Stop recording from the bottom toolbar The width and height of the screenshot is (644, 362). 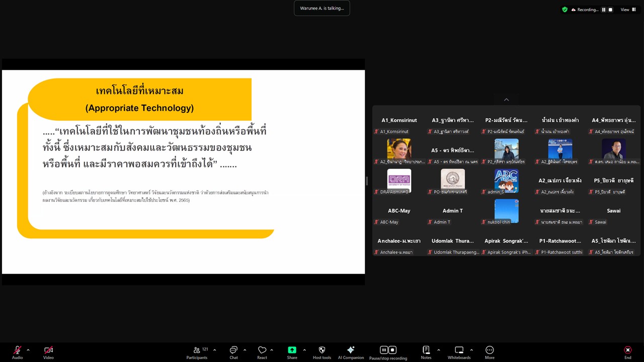tap(392, 350)
